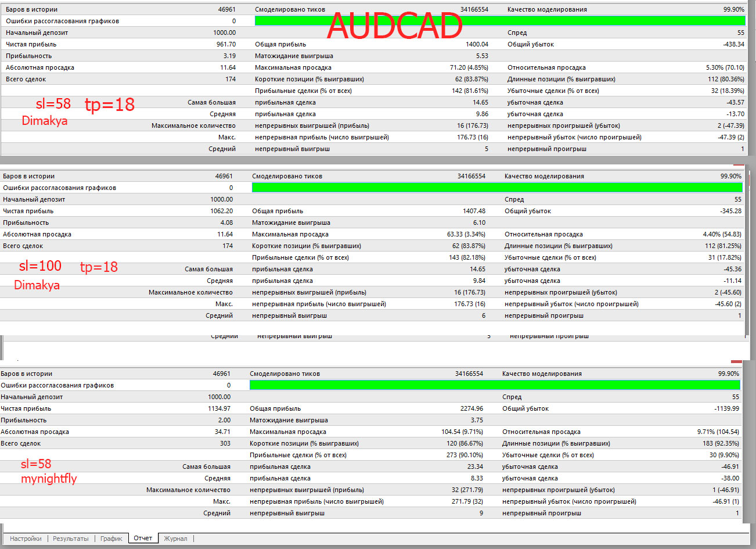Click loss trades value 31 (17.82%)

725,257
